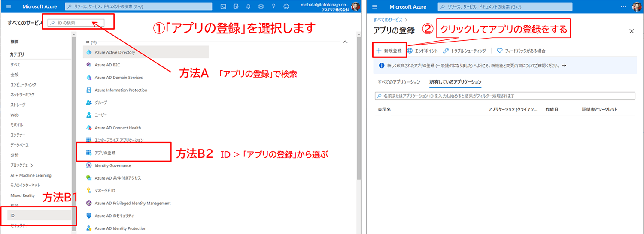This screenshot has height=234, width=644.
Task: Open Azure AD Connect Health icon
Action: 89,128
